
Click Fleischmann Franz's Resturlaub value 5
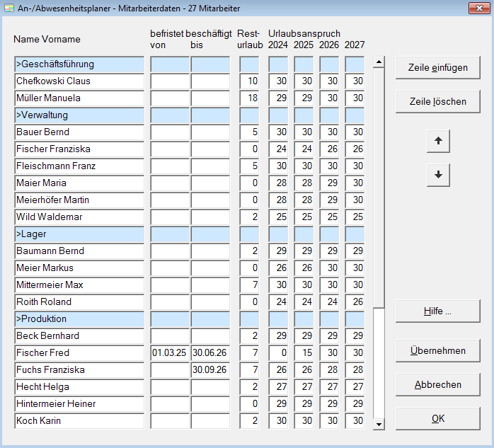(249, 166)
